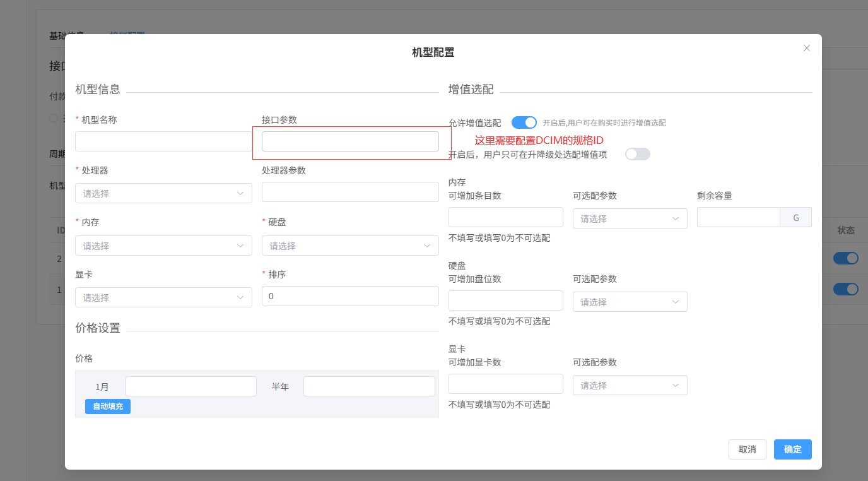The image size is (868, 481).
Task: Focus the 可增加条目数 input field
Action: pos(506,217)
